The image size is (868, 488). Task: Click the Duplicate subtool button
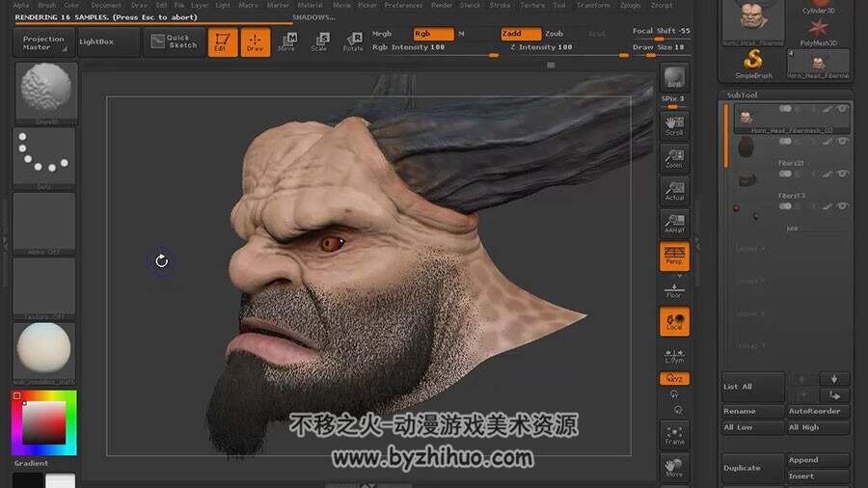753,468
